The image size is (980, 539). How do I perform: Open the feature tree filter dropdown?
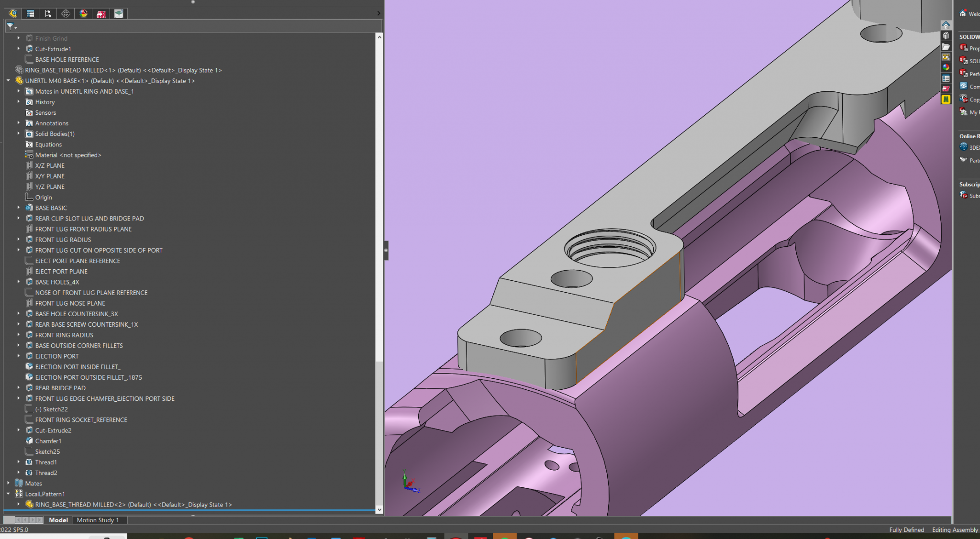pos(11,27)
